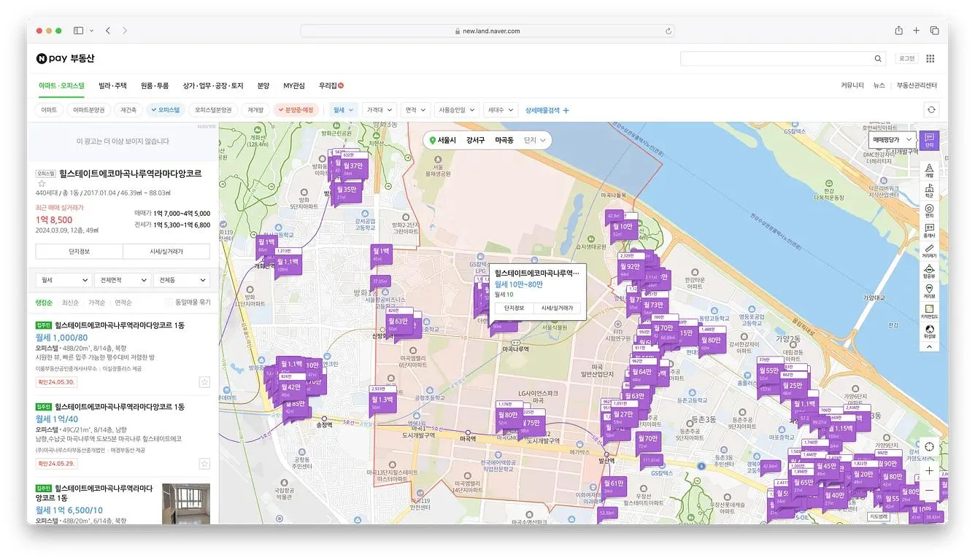Show the 학군 school district layer
Screen dimensions: 975x560
(x=929, y=191)
